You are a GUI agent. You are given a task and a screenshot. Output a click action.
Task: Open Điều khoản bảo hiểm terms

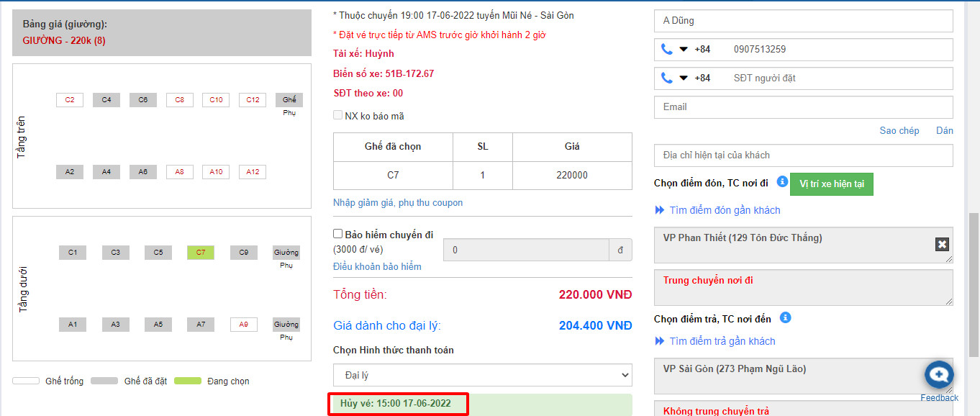[378, 266]
